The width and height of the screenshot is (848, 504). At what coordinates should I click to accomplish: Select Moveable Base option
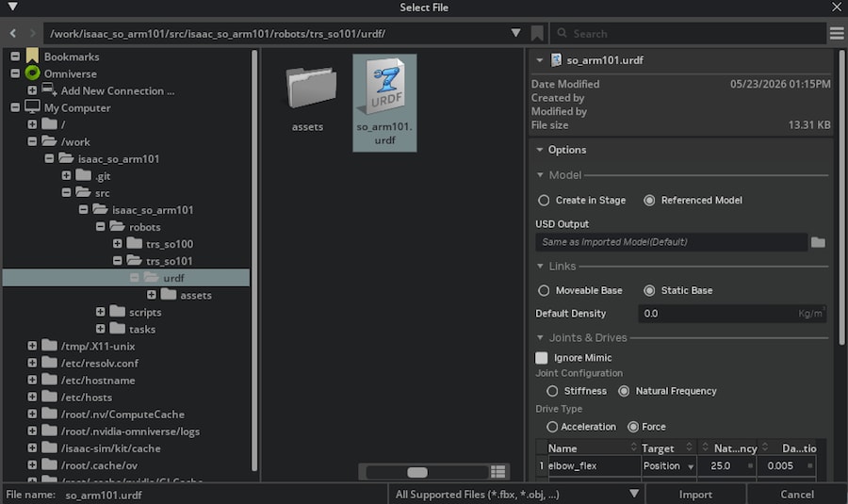pos(544,290)
